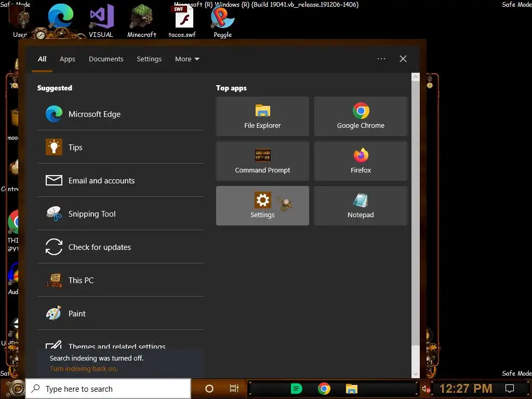Close the search panel

pyautogui.click(x=403, y=59)
